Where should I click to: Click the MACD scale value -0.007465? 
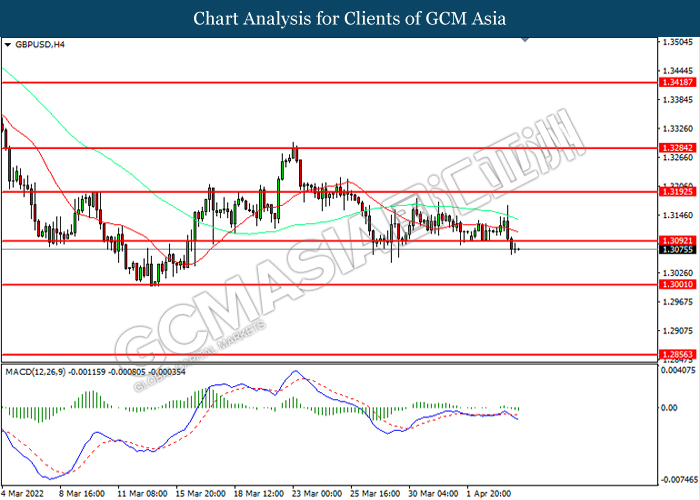click(679, 480)
